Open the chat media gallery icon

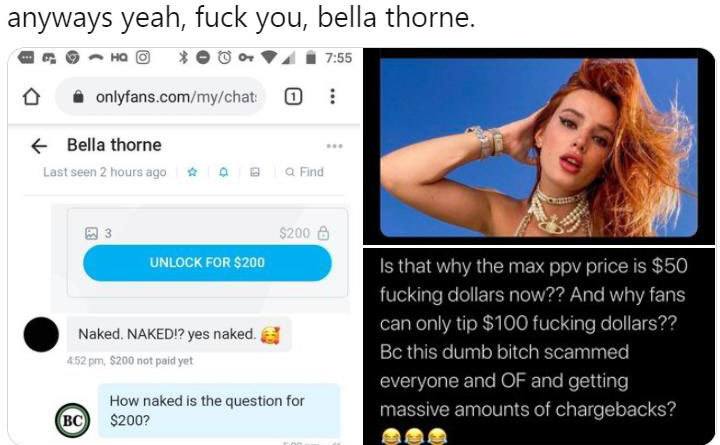(x=254, y=172)
